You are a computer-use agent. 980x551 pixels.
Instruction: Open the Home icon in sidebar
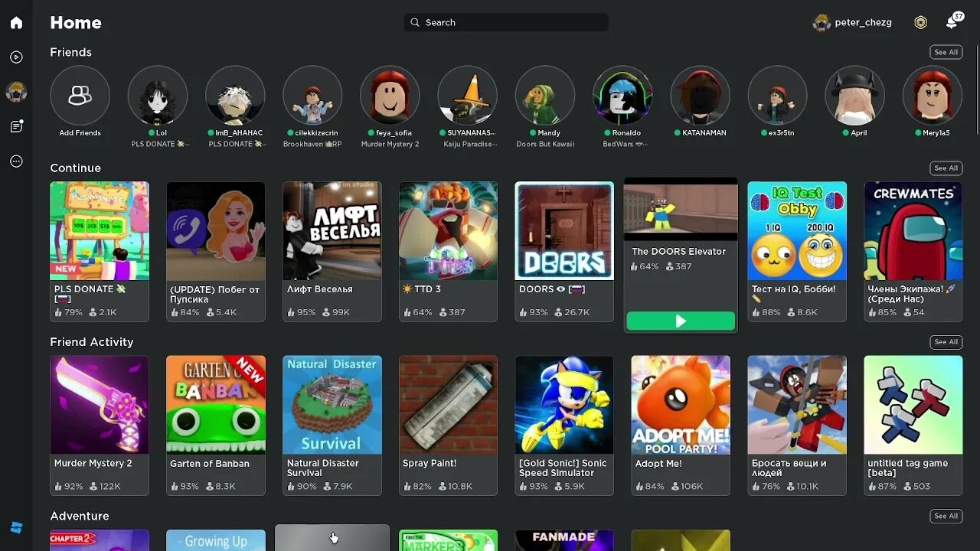click(16, 22)
